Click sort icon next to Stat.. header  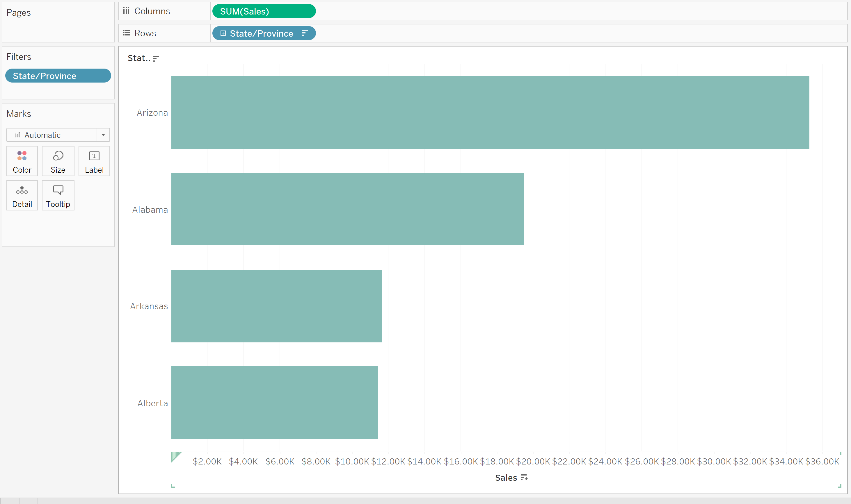click(x=156, y=58)
